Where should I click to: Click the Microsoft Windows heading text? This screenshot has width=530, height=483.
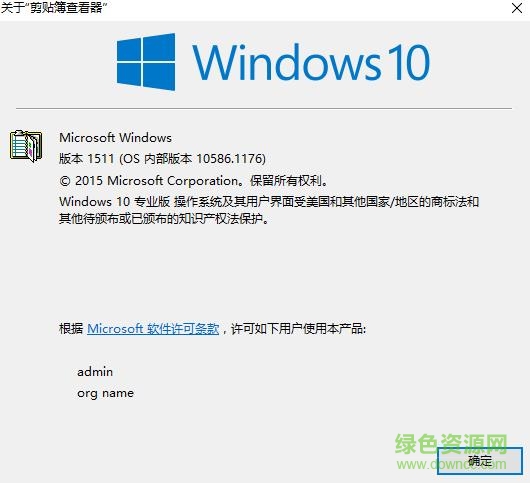coord(115,138)
